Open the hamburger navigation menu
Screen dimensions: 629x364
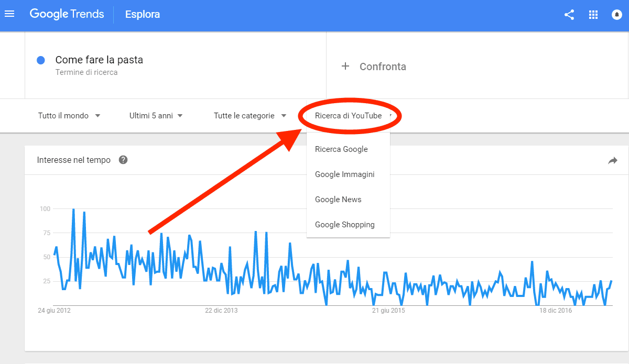click(x=9, y=14)
